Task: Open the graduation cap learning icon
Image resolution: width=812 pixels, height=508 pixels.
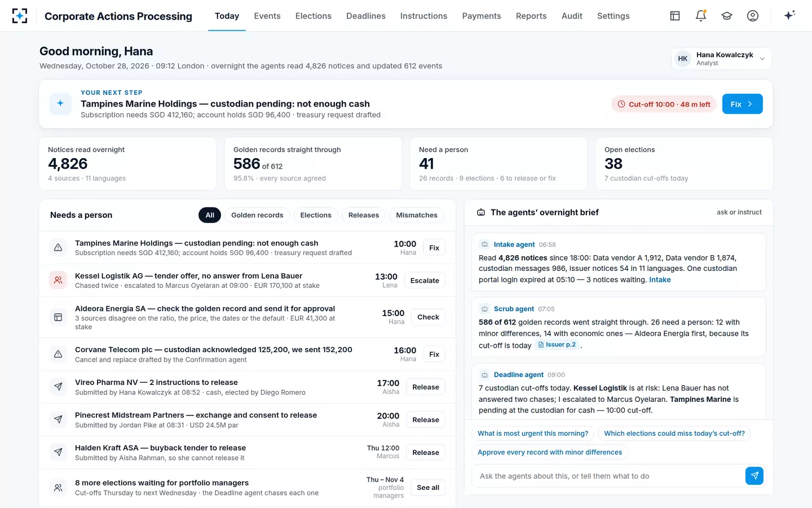Action: (727, 16)
